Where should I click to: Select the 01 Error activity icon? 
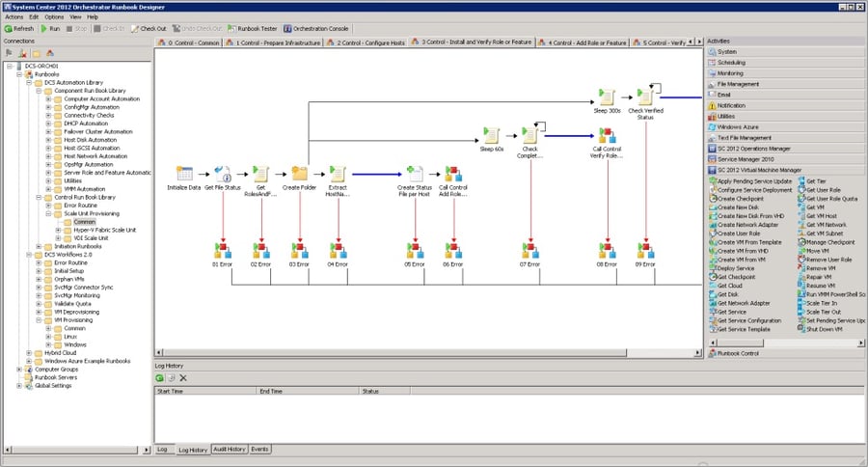point(223,250)
